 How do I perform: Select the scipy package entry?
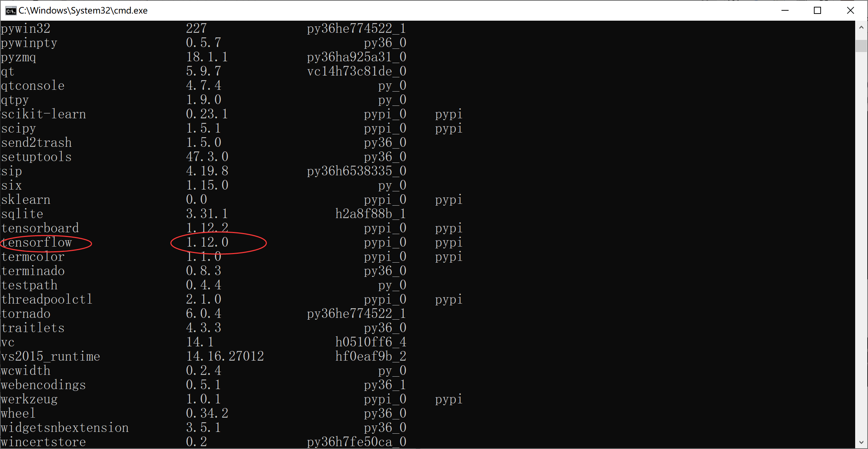tap(18, 128)
